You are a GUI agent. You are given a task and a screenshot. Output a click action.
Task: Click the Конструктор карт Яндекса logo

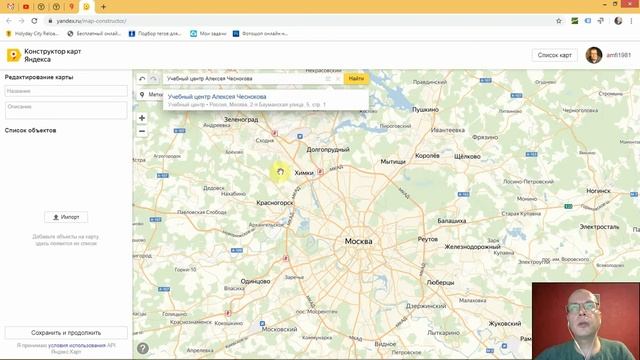(44, 56)
